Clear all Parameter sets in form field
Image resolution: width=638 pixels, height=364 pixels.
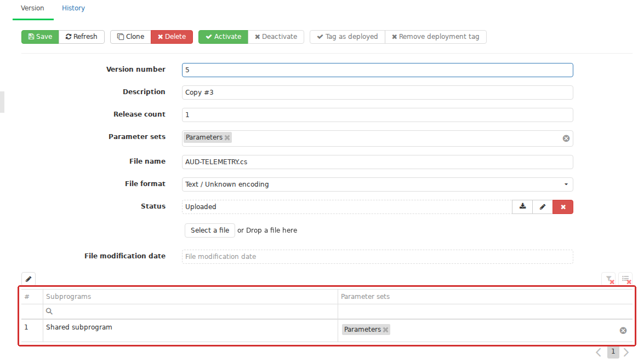566,138
